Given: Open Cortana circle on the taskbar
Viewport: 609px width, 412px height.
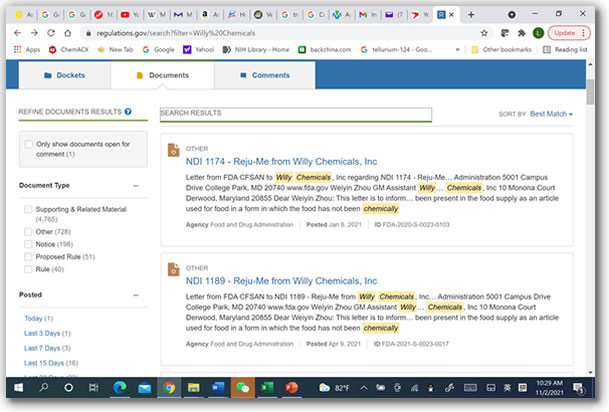Looking at the screenshot, I should pyautogui.click(x=68, y=388).
